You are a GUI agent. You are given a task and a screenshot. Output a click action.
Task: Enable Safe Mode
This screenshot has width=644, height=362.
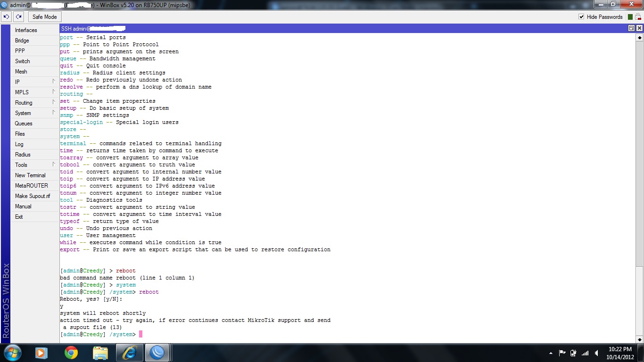(45, 16)
